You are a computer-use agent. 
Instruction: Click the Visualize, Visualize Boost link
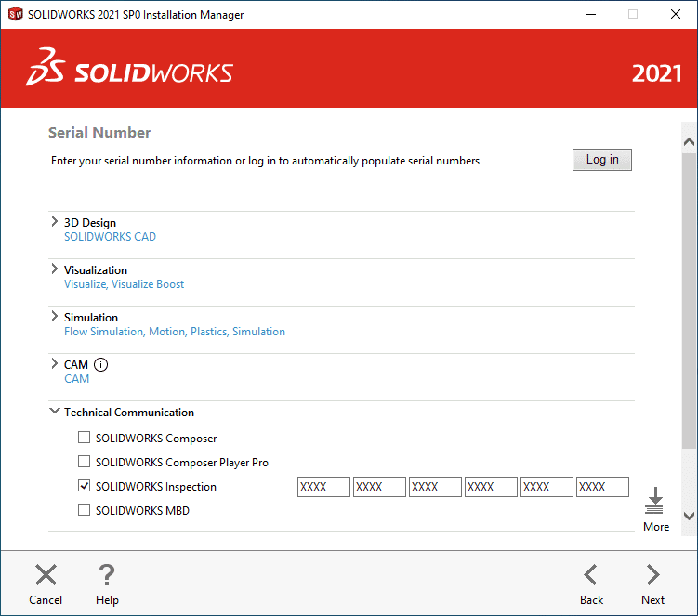(x=124, y=284)
